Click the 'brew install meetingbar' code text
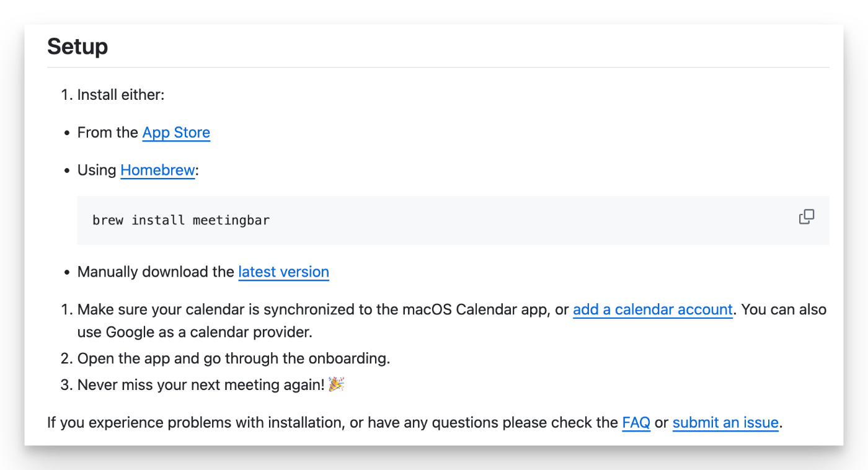This screenshot has width=868, height=470. coord(181,220)
